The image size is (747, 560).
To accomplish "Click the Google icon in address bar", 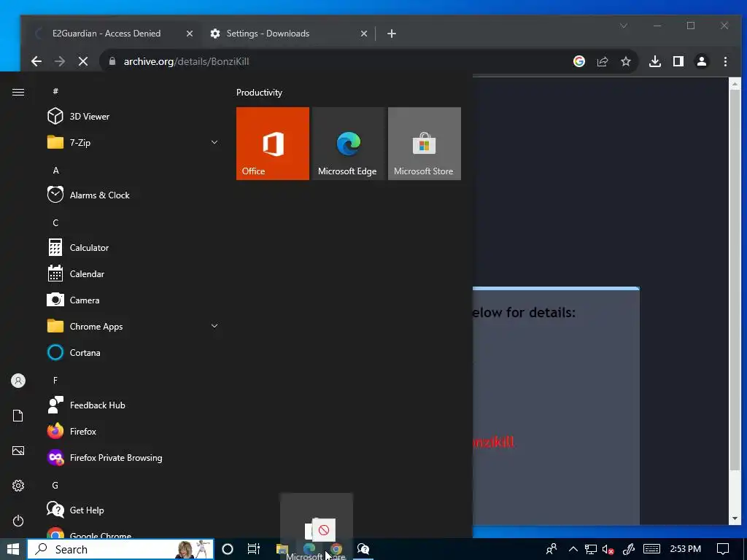I will tap(579, 61).
